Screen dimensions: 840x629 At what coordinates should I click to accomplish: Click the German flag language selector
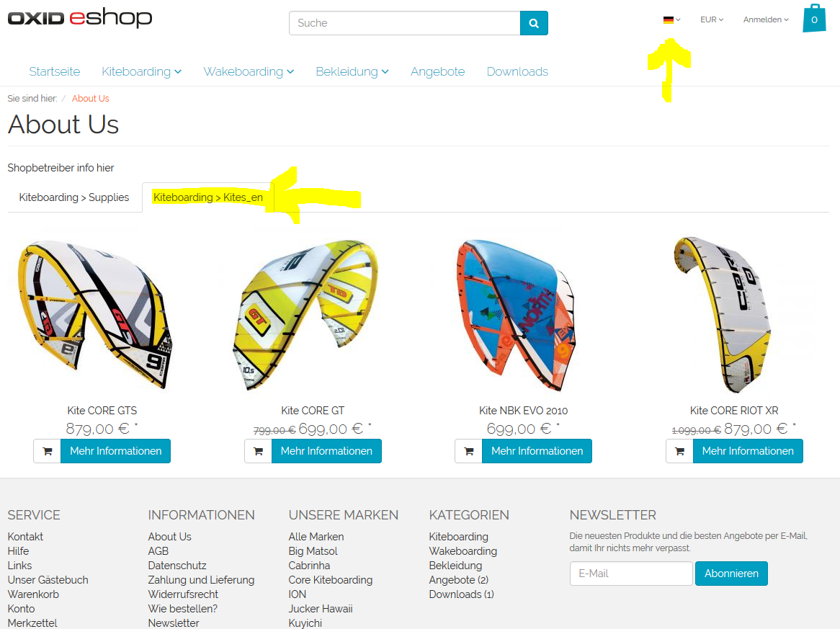tap(671, 20)
